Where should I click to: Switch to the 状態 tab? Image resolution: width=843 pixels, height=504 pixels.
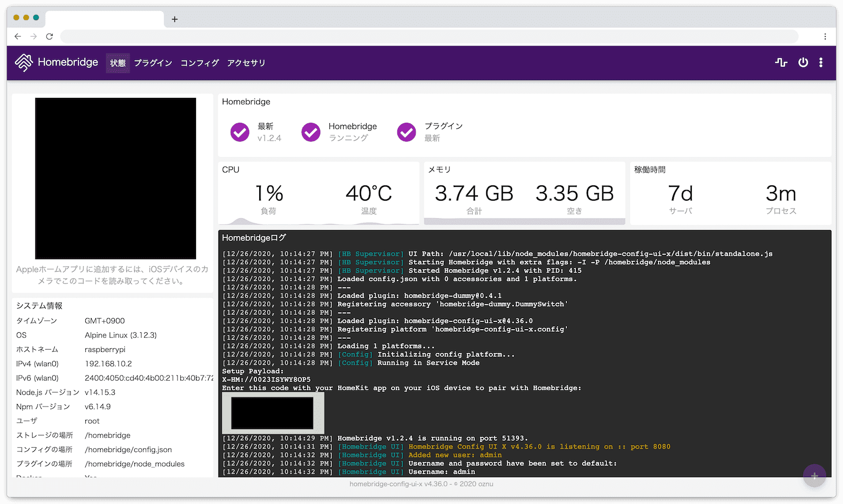[x=117, y=63]
